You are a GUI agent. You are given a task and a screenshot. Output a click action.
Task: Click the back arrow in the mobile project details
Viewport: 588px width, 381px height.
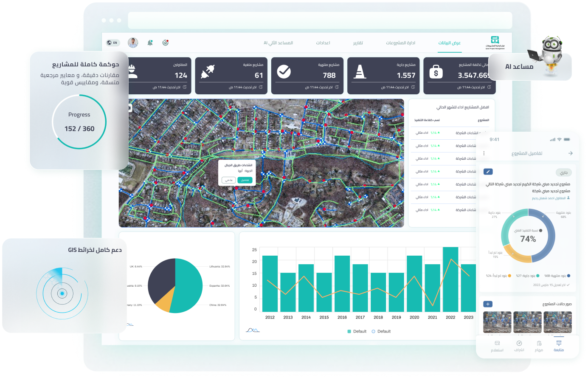(x=570, y=153)
